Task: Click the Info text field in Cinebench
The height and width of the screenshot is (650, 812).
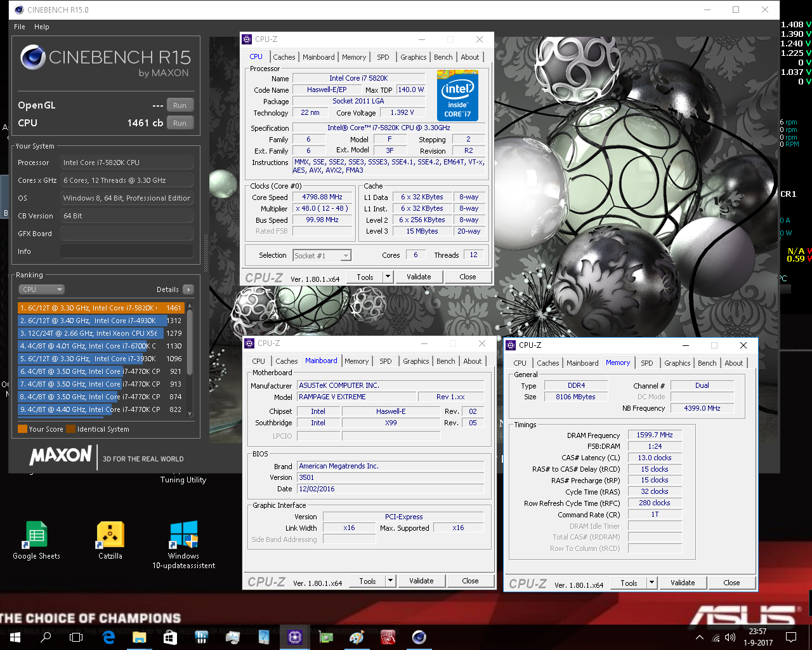Action: [126, 251]
